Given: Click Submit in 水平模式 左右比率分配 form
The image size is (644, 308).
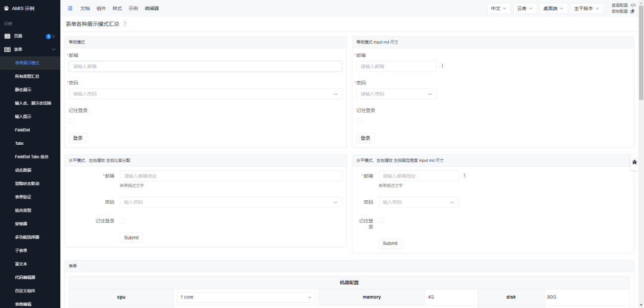Looking at the screenshot, I should 131,238.
